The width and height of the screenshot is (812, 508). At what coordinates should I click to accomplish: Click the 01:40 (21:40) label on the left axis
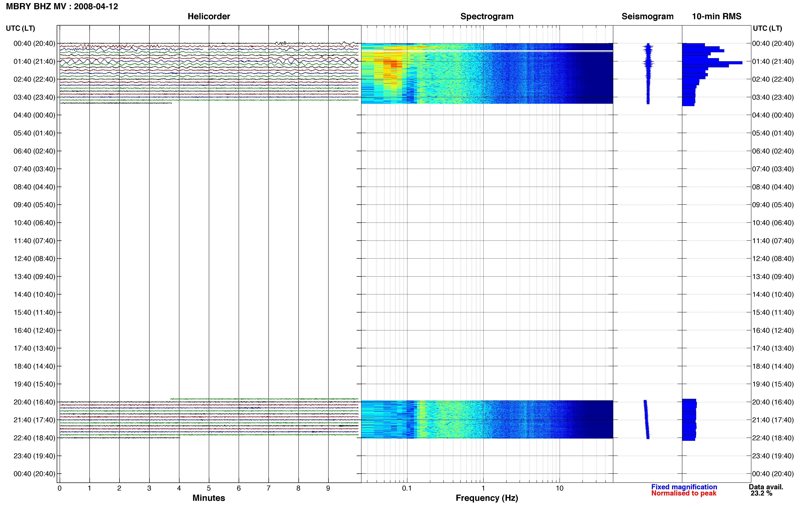(x=34, y=62)
